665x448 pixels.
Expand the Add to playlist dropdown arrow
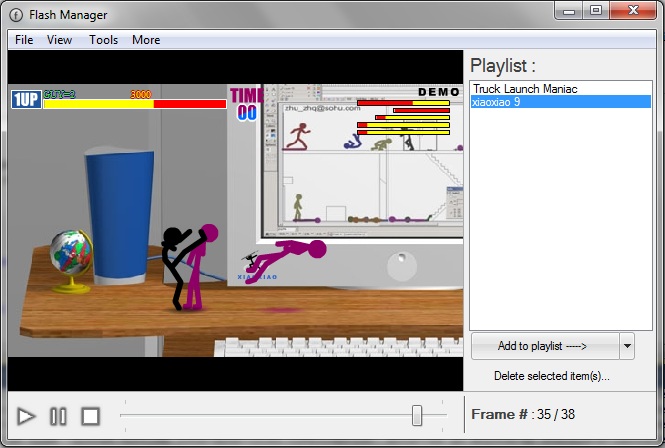(627, 346)
